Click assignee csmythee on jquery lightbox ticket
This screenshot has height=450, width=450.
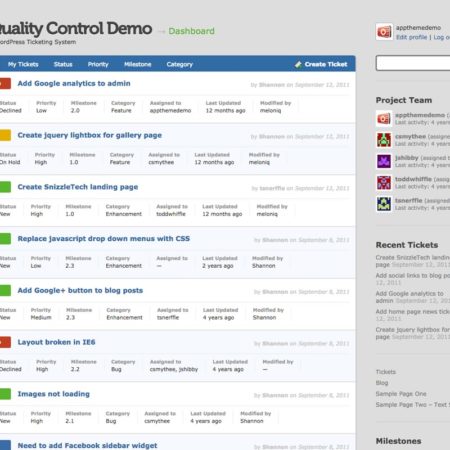(161, 162)
